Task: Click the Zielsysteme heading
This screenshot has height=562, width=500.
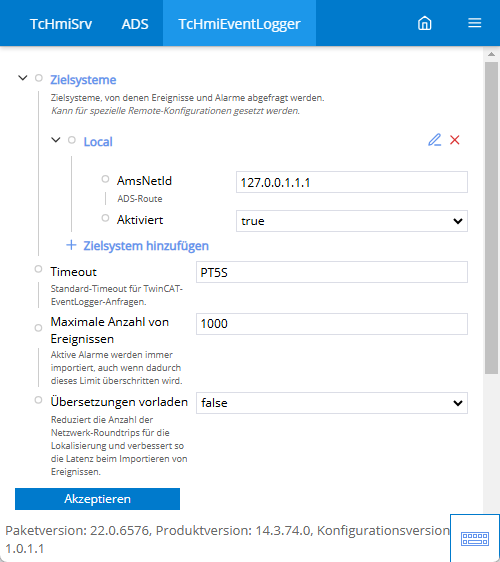Action: (x=83, y=80)
